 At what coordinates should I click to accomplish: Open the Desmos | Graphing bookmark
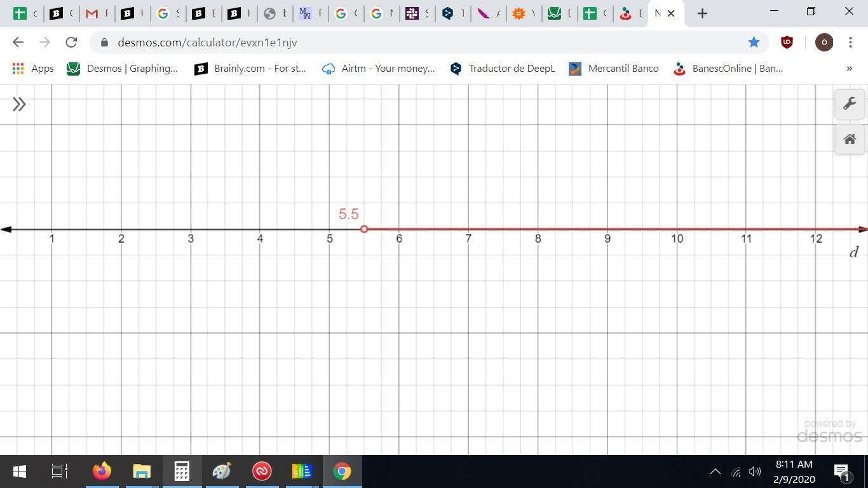pos(123,69)
